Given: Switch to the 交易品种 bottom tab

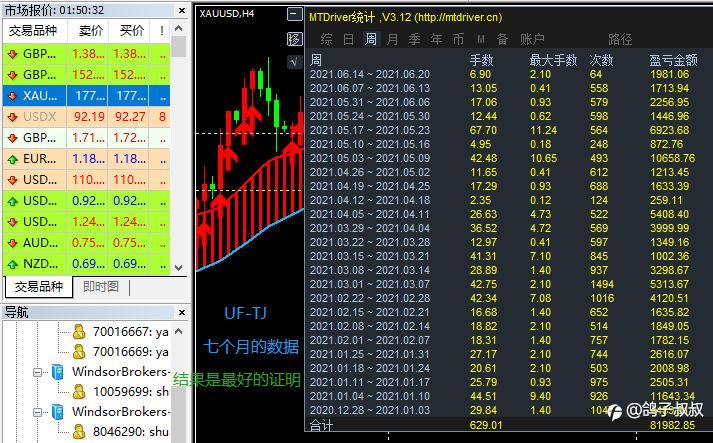Looking at the screenshot, I should coord(38,287).
